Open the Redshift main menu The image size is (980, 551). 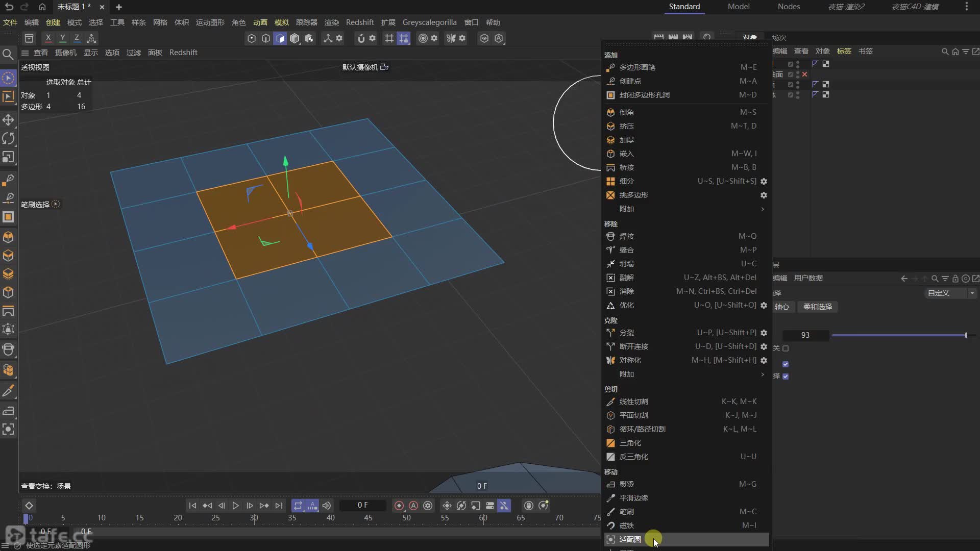point(360,22)
